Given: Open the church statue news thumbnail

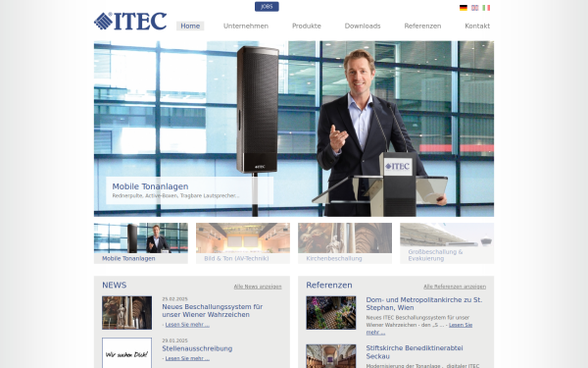Looking at the screenshot, I should click(x=126, y=313).
